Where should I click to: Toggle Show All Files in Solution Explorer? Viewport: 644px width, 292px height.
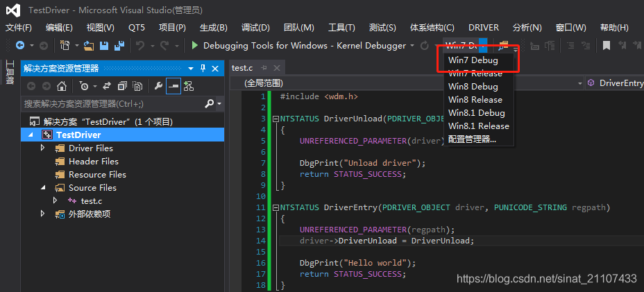pos(137,86)
